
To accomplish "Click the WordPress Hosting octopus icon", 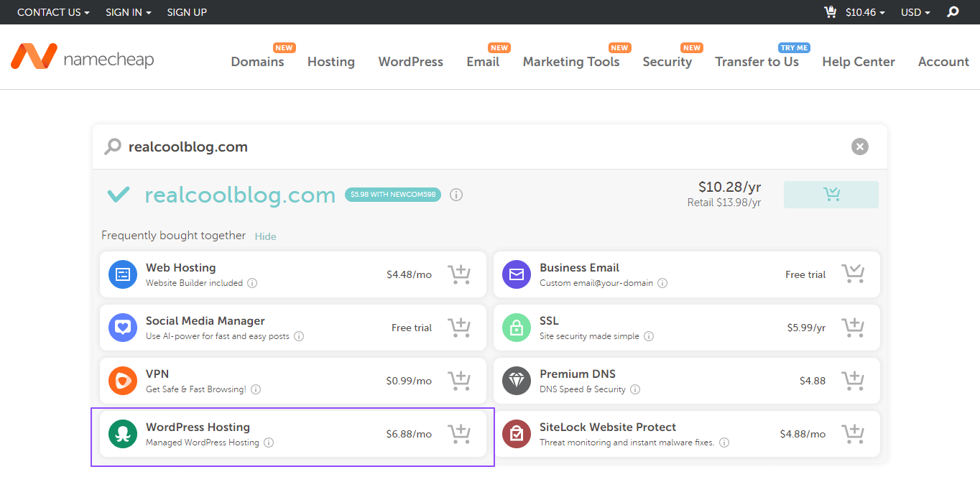I will tap(123, 434).
